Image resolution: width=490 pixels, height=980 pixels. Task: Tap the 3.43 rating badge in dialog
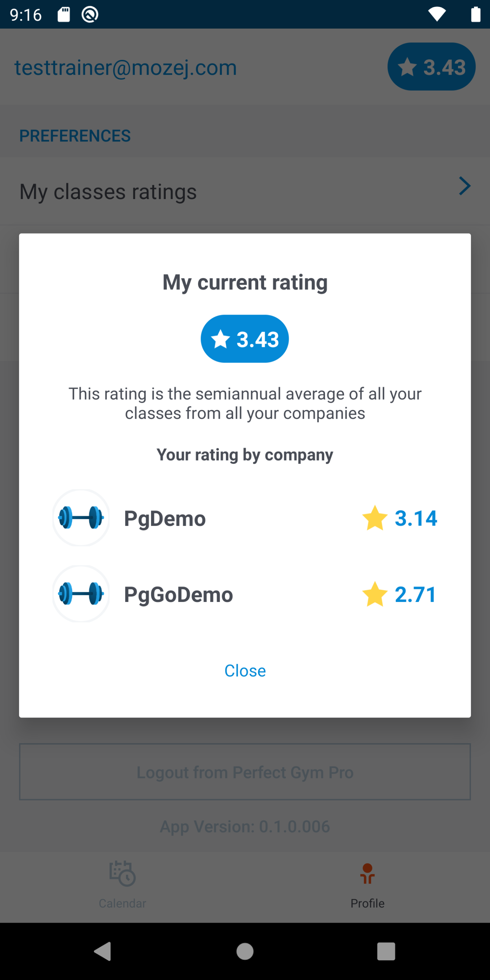click(245, 339)
